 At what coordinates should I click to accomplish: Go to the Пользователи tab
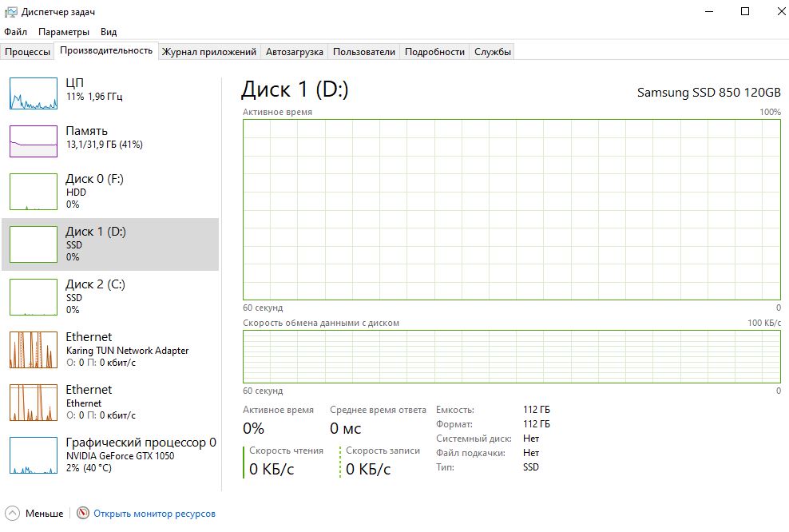(364, 52)
